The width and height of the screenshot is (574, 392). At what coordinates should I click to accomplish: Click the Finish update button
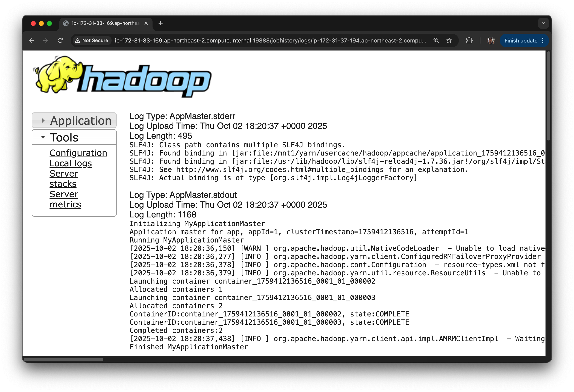point(521,40)
